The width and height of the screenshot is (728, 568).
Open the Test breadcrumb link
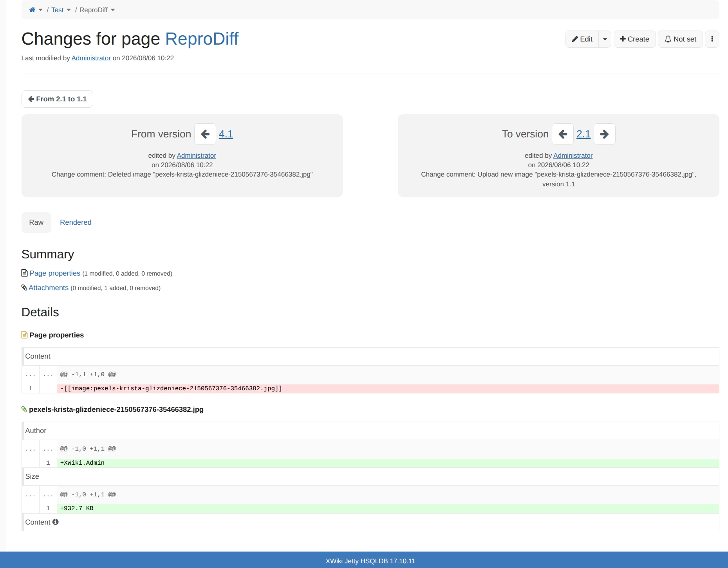click(57, 10)
